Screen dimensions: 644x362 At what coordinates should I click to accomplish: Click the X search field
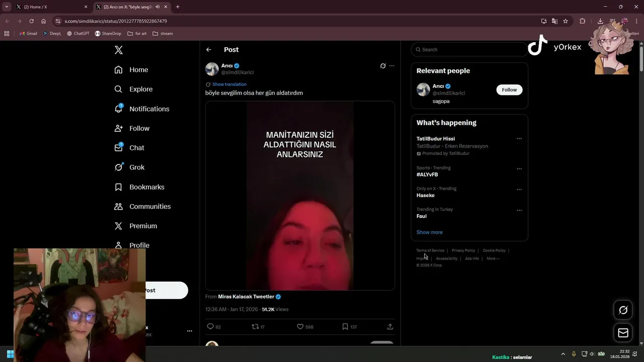tap(469, 50)
